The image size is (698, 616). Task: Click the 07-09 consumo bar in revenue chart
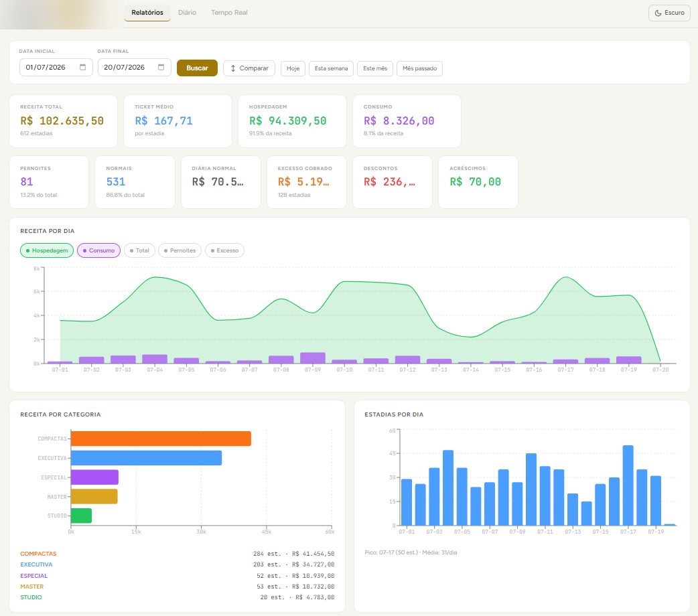pos(313,358)
